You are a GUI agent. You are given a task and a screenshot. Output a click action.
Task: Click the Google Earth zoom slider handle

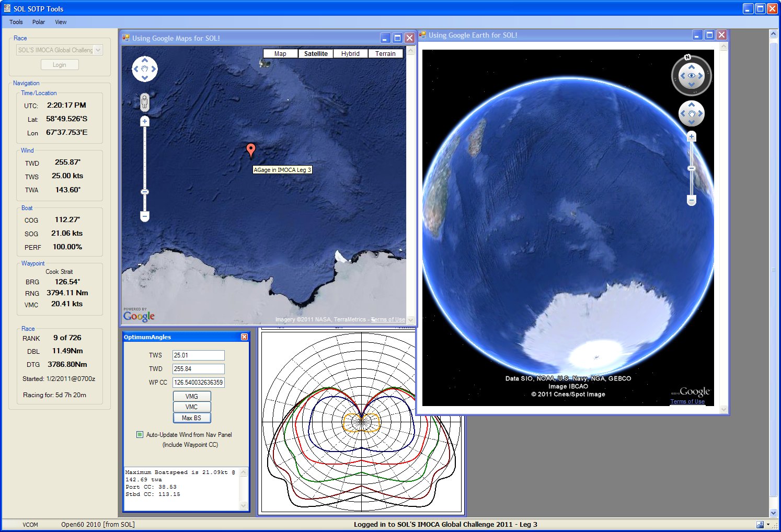[691, 168]
